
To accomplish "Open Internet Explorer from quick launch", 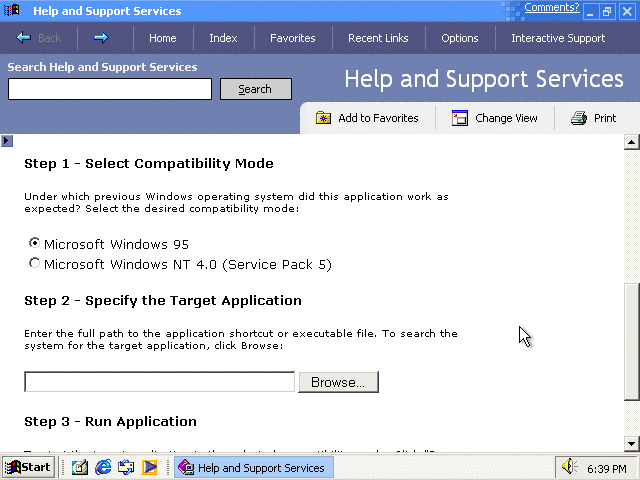I will [103, 467].
